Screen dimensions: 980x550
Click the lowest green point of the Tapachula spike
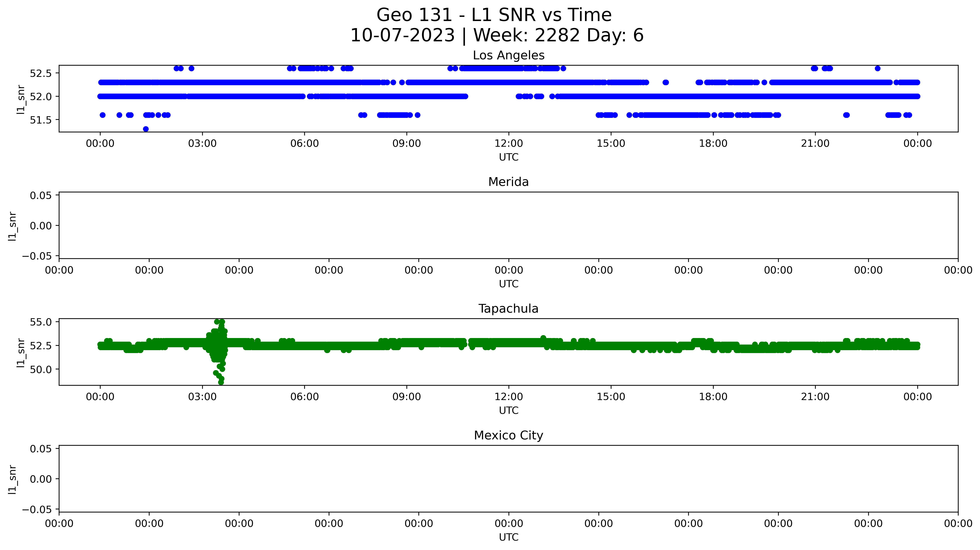tap(221, 382)
